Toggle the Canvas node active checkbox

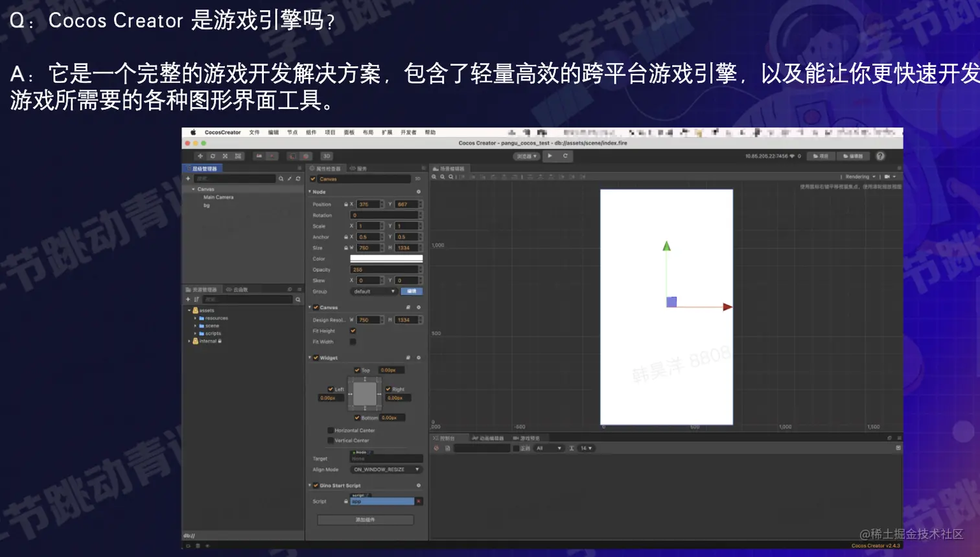click(313, 179)
